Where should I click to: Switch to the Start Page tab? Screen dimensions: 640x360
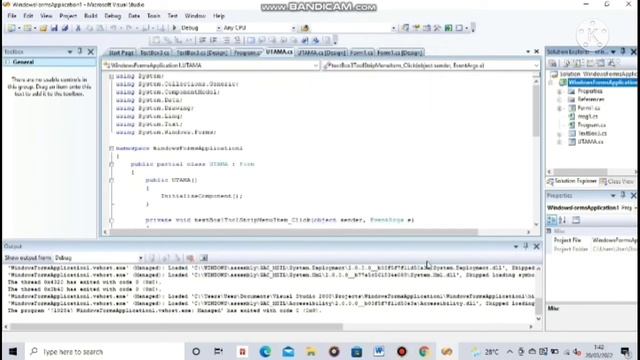pyautogui.click(x=121, y=53)
